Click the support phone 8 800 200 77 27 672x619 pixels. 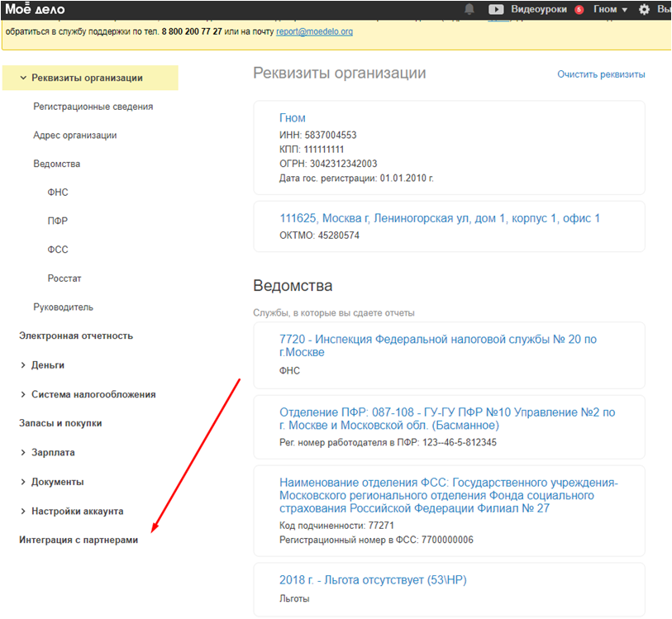[x=192, y=31]
